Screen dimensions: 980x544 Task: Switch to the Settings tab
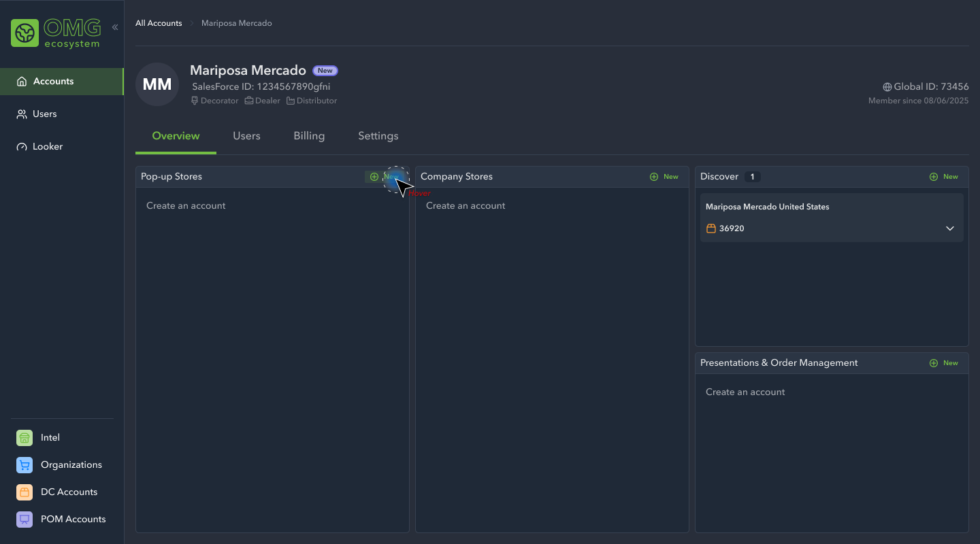(378, 136)
